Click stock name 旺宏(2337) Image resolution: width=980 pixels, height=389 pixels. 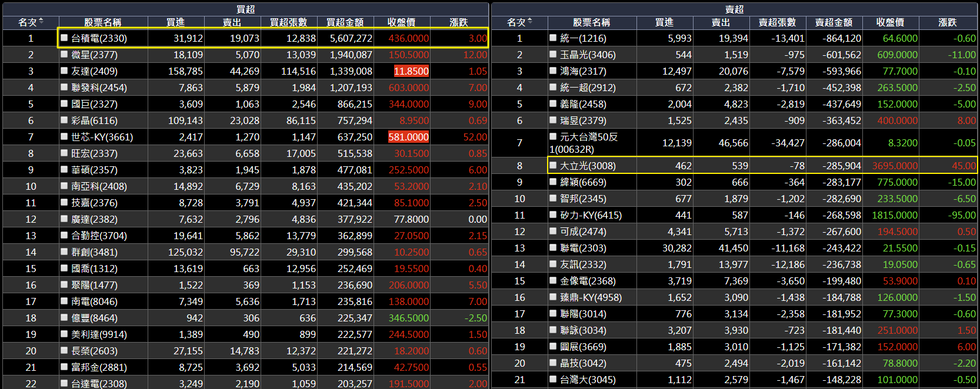94,153
